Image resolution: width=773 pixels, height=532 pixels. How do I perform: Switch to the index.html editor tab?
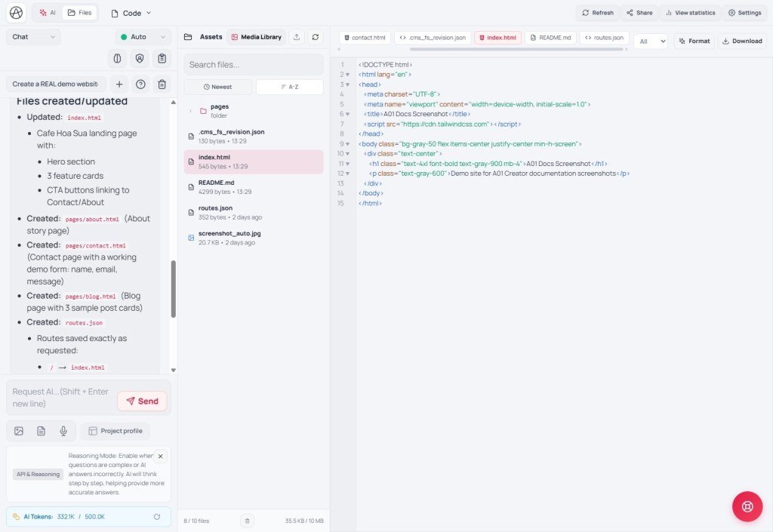(x=498, y=38)
